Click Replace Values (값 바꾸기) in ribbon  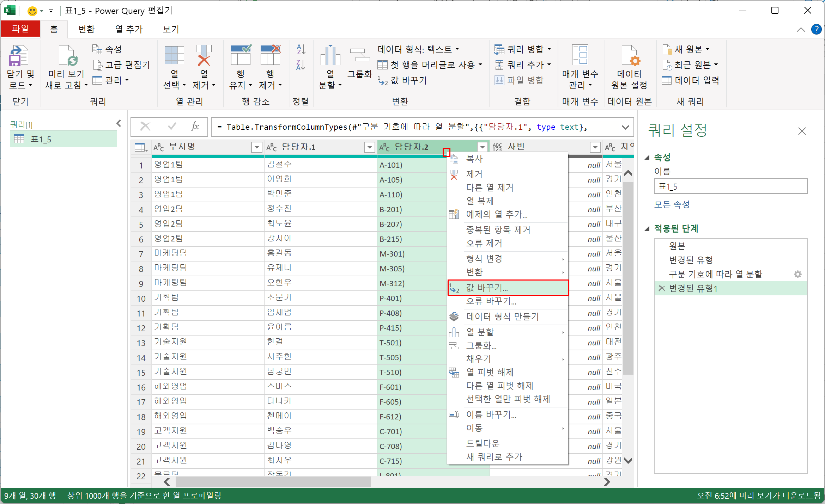pyautogui.click(x=403, y=80)
